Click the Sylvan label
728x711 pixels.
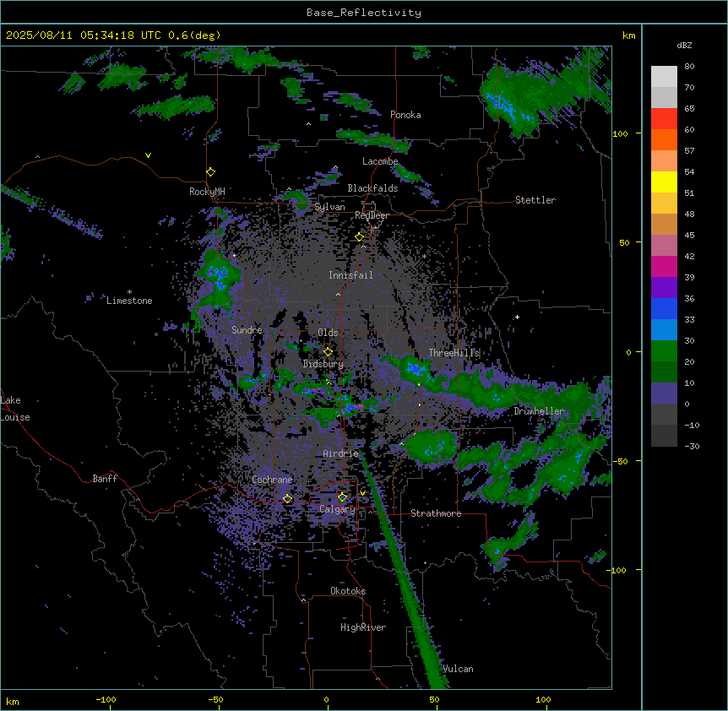tap(329, 207)
